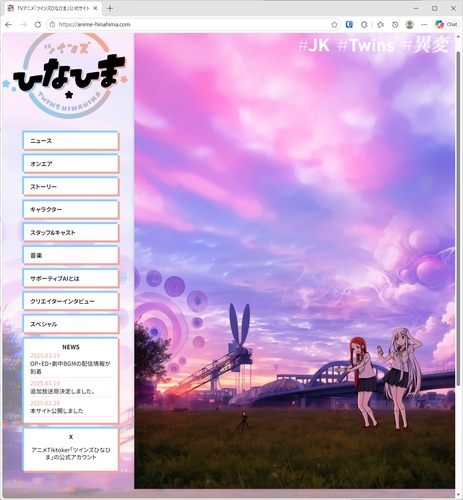View site information lock icon
This screenshot has height=500, width=463.
52,25
